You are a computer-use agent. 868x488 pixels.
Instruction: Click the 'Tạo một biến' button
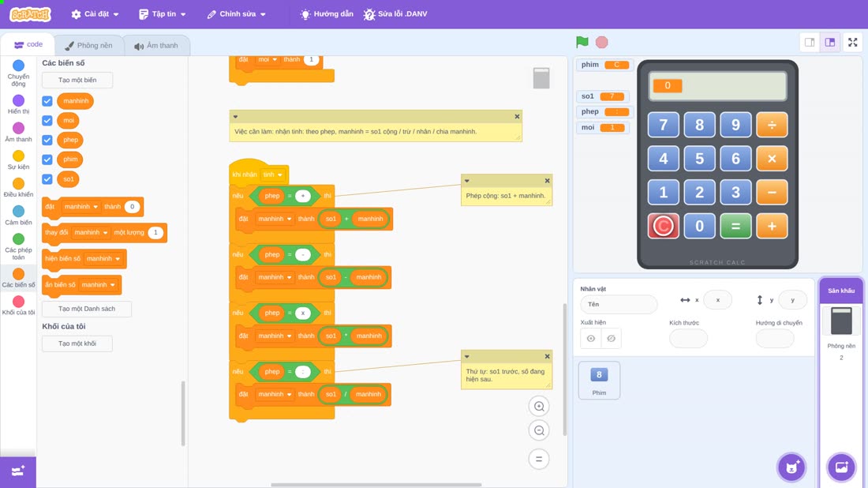click(x=77, y=80)
